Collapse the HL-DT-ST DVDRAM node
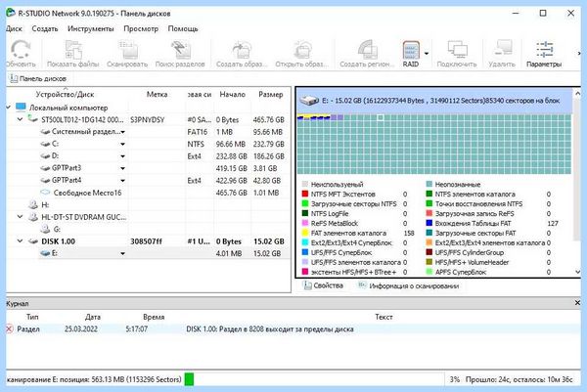Image resolution: width=587 pixels, height=392 pixels. coord(21,217)
